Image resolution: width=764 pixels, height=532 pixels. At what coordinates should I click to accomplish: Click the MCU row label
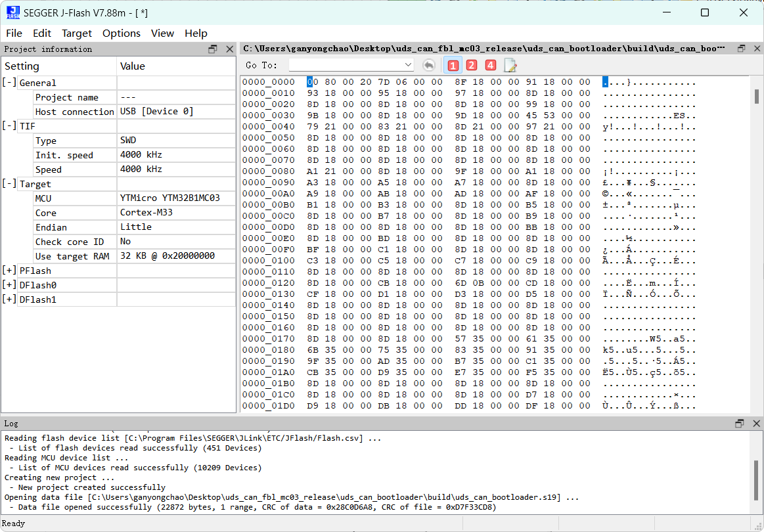[43, 198]
